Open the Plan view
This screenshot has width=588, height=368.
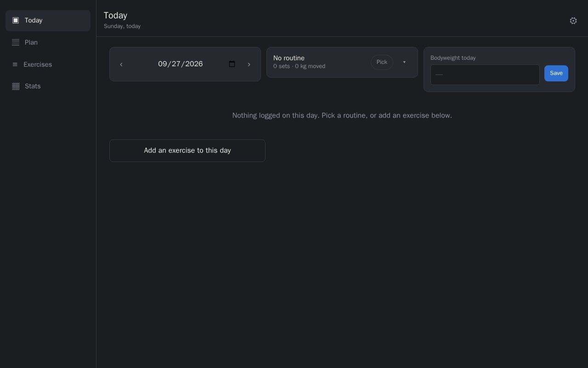48,42
